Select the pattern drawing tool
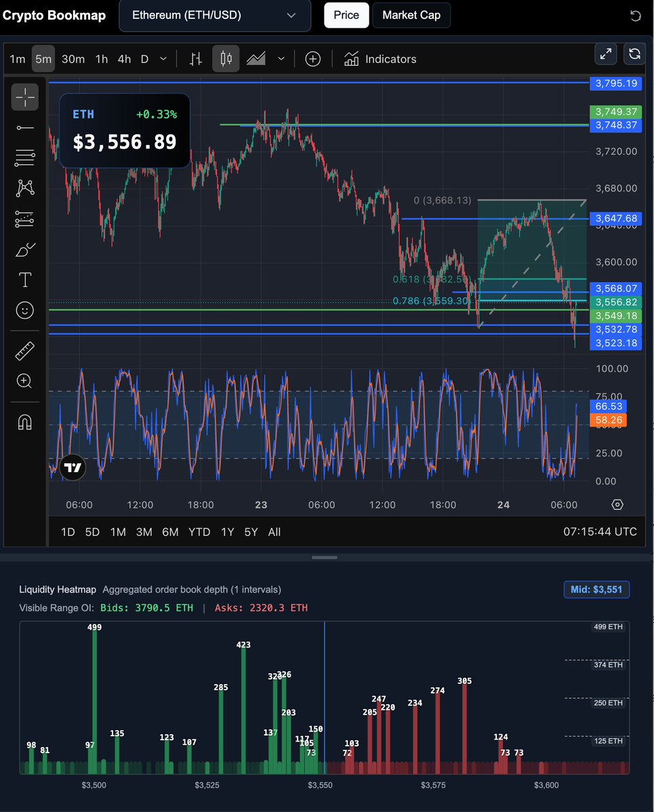The width and height of the screenshot is (654, 812). (x=25, y=188)
